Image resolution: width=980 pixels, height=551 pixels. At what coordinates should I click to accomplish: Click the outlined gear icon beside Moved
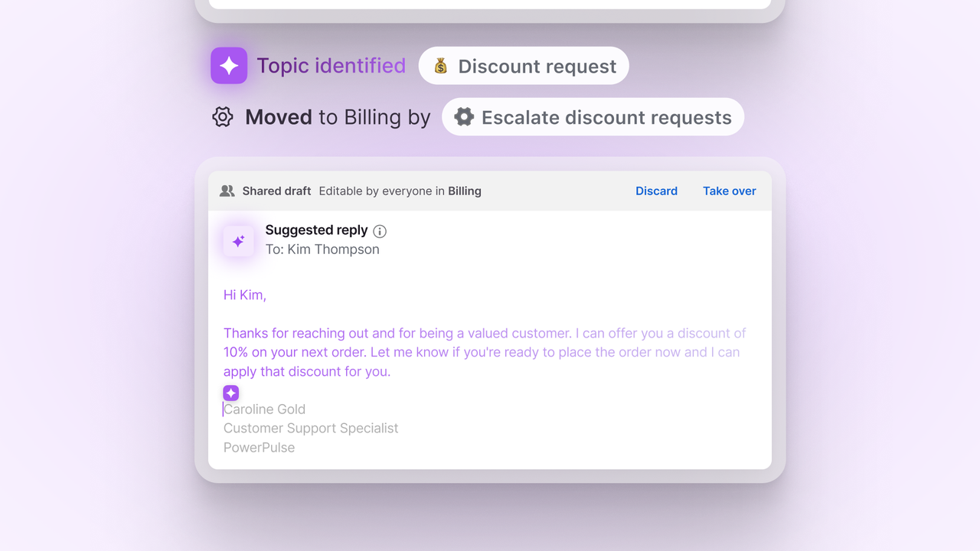(223, 117)
